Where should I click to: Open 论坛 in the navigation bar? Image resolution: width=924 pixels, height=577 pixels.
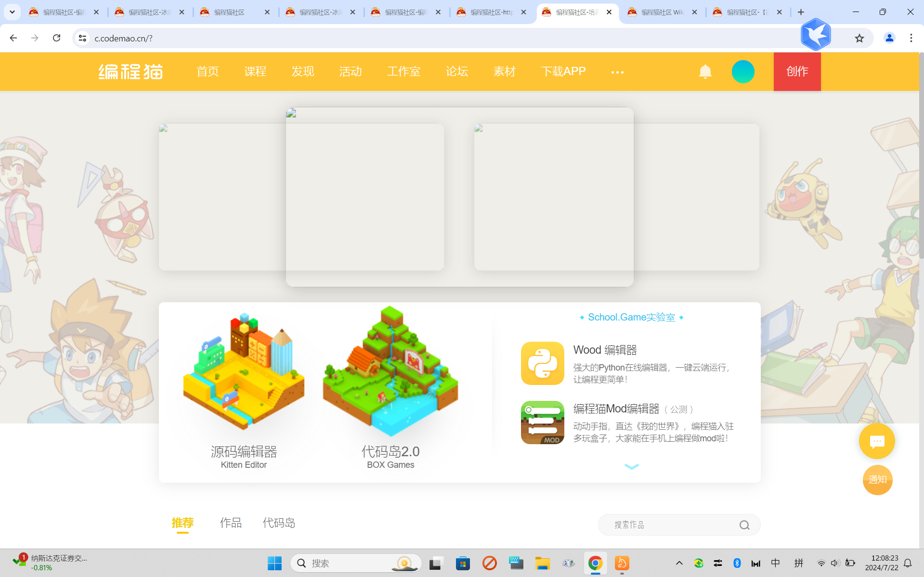[x=457, y=72]
